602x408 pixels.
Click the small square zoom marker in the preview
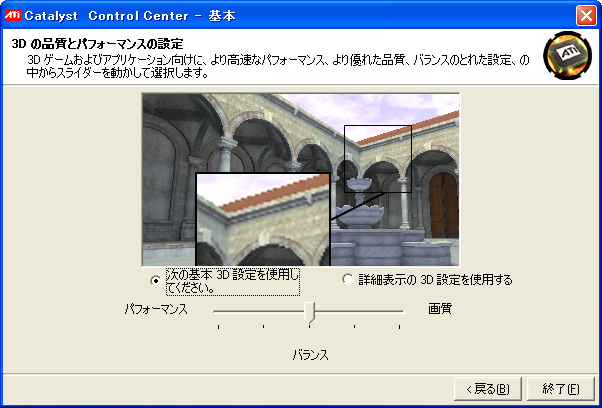click(378, 157)
